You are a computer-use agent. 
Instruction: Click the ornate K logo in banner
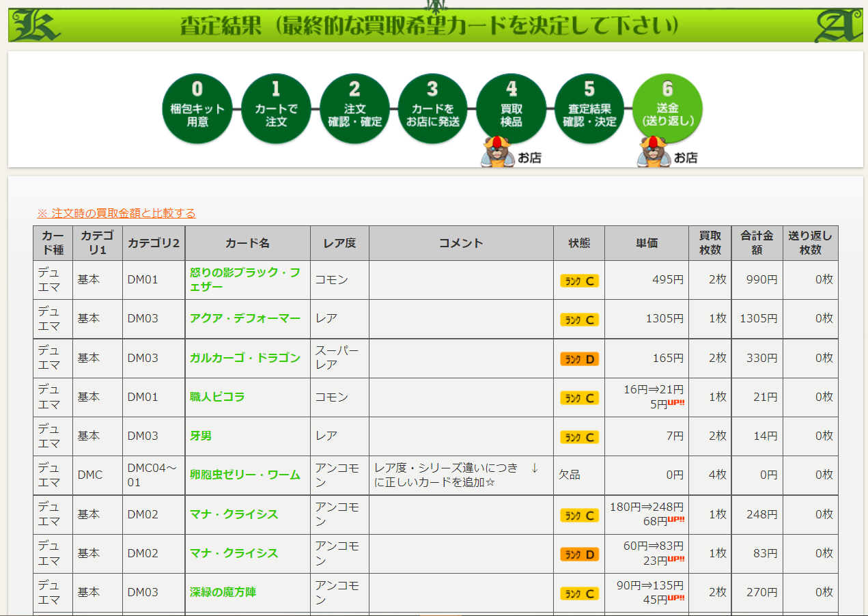click(34, 26)
